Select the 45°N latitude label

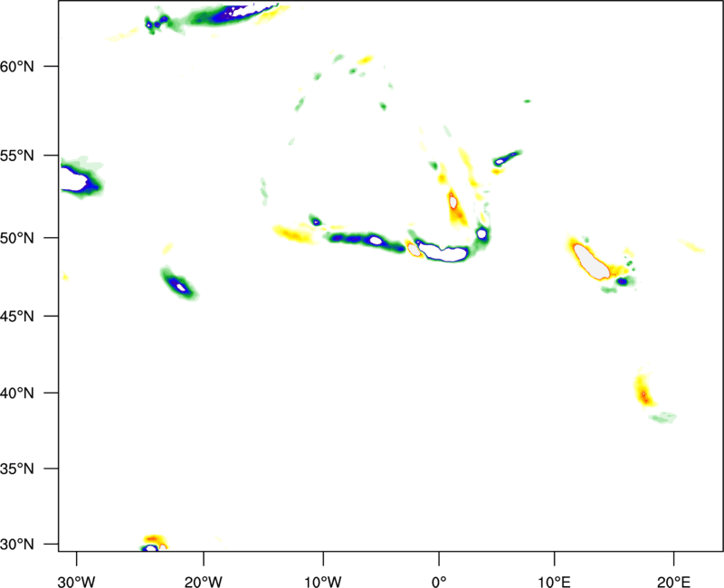[x=17, y=317]
